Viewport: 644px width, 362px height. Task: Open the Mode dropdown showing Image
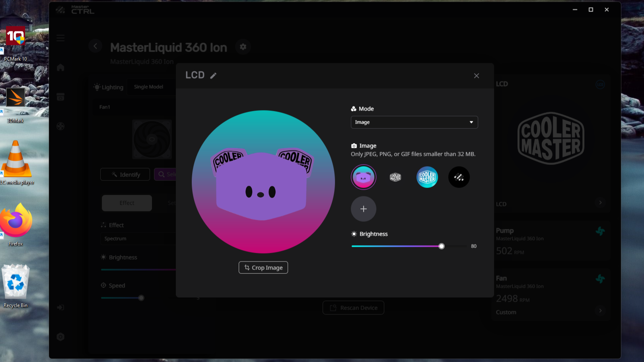(x=414, y=122)
